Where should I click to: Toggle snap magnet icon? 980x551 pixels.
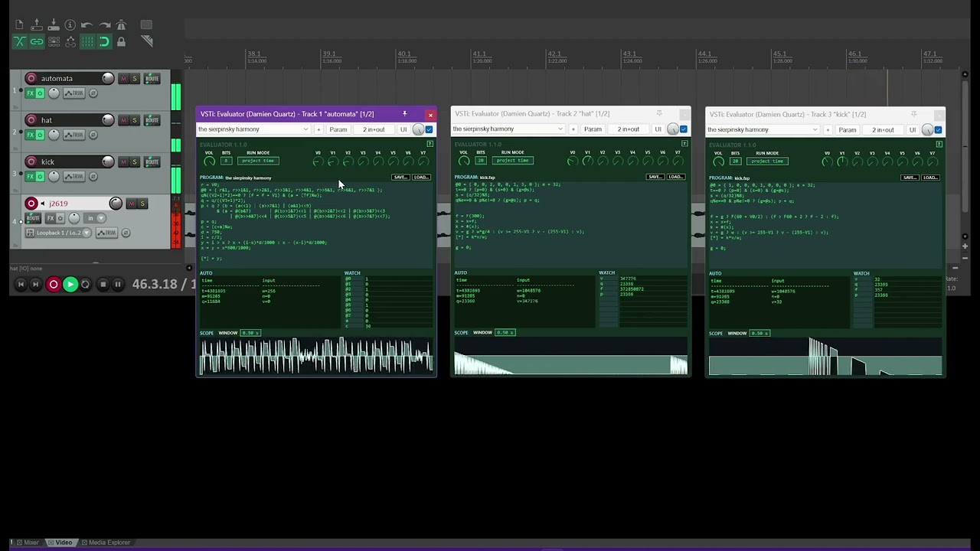pos(104,41)
